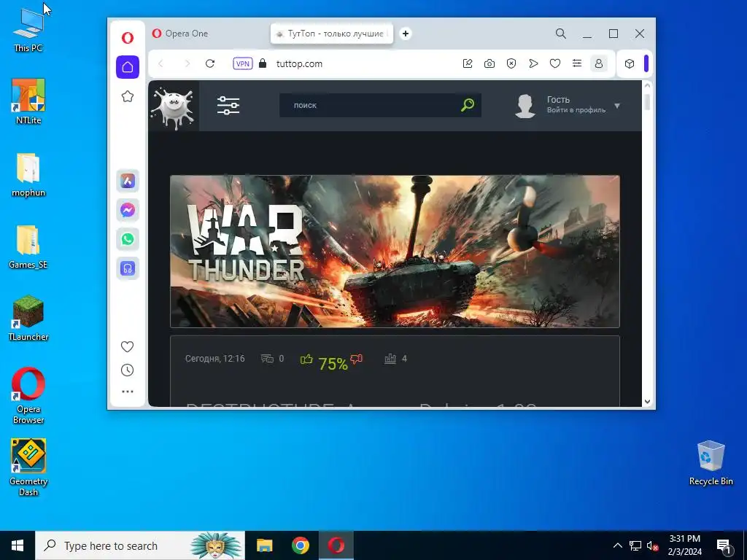Image resolution: width=747 pixels, height=560 pixels.
Task: Open the Windows Start menu
Action: point(18,545)
